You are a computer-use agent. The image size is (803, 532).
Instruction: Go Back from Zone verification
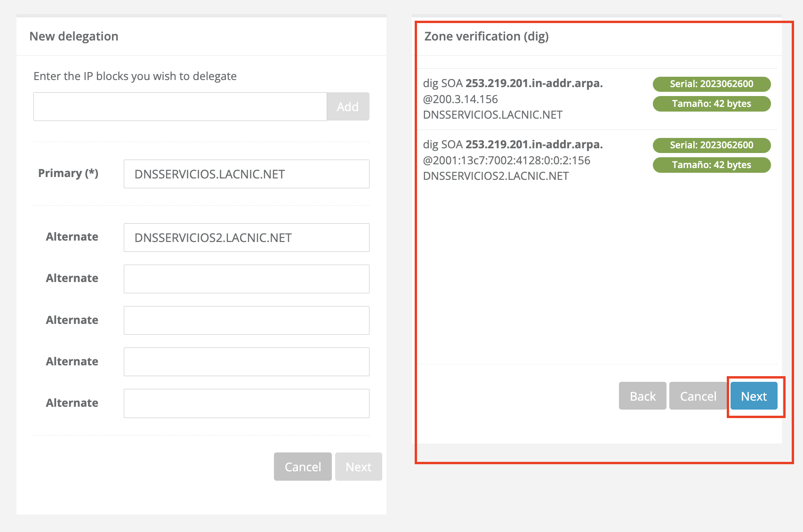(x=642, y=396)
